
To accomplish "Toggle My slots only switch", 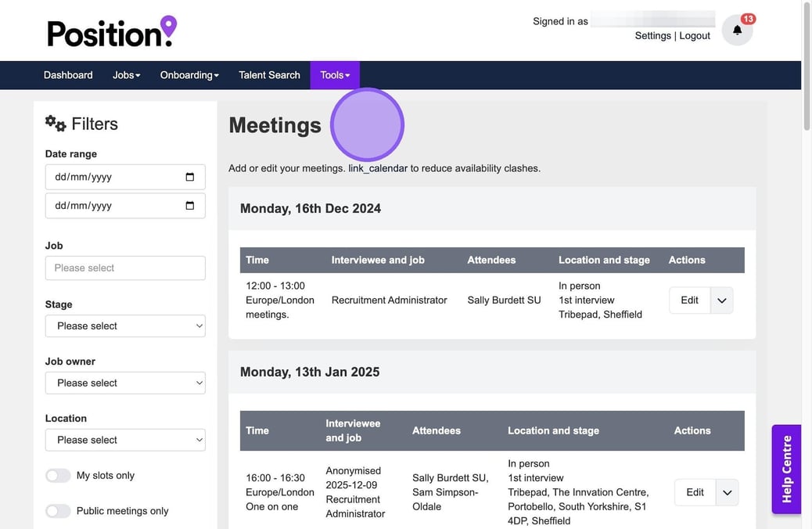I will (58, 476).
